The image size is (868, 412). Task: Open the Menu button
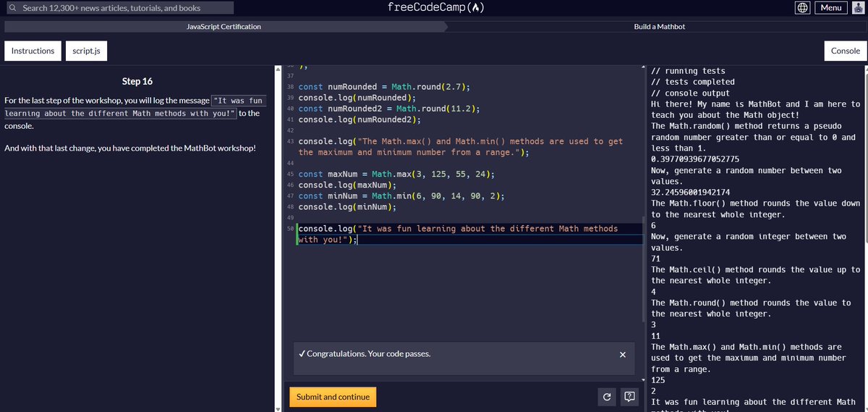830,7
